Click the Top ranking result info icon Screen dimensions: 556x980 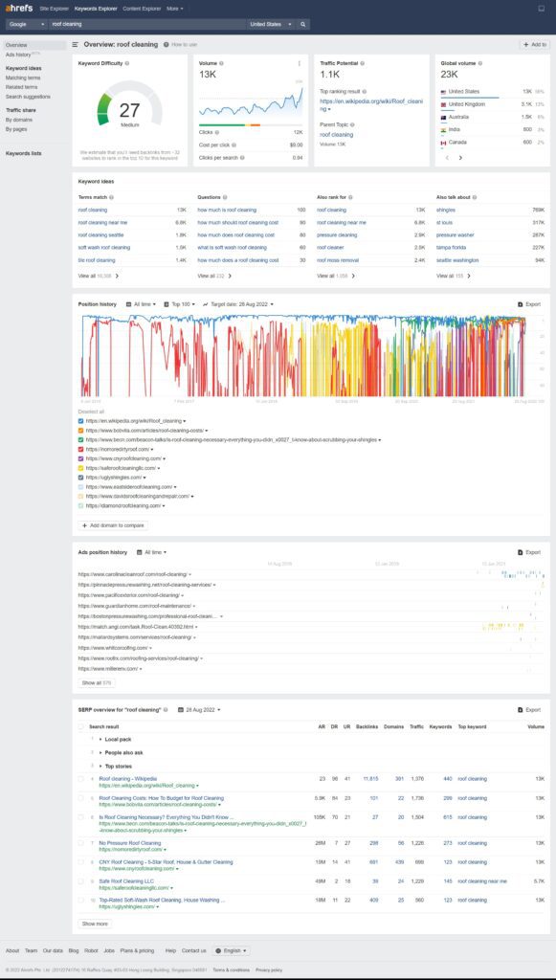click(365, 92)
